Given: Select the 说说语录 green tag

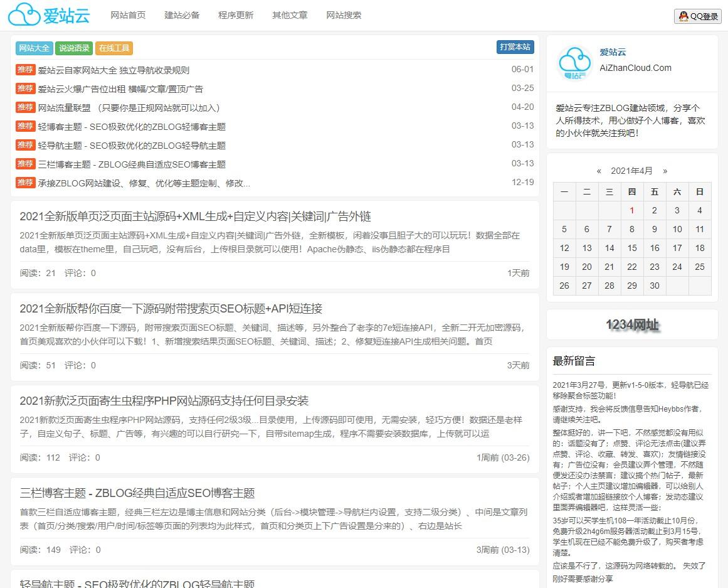Looking at the screenshot, I should click(74, 48).
